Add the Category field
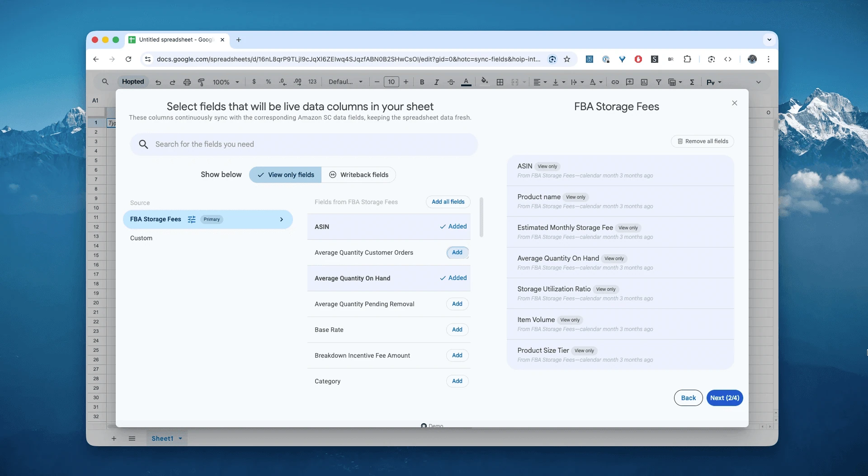 point(457,381)
